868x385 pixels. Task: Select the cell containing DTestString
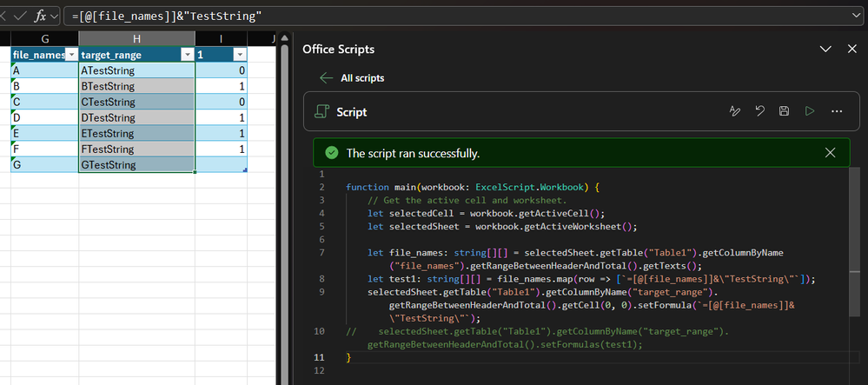(x=136, y=117)
